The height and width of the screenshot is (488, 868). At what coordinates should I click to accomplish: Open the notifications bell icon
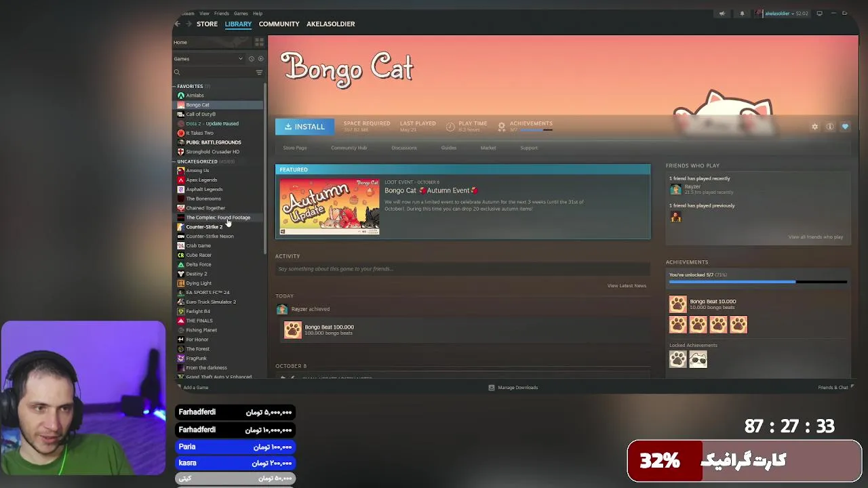(x=742, y=14)
